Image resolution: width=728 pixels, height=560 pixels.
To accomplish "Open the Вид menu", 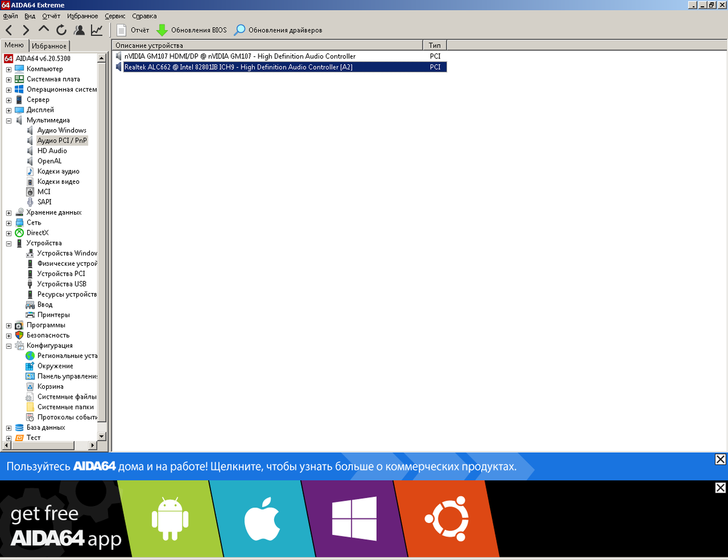I will coord(30,16).
